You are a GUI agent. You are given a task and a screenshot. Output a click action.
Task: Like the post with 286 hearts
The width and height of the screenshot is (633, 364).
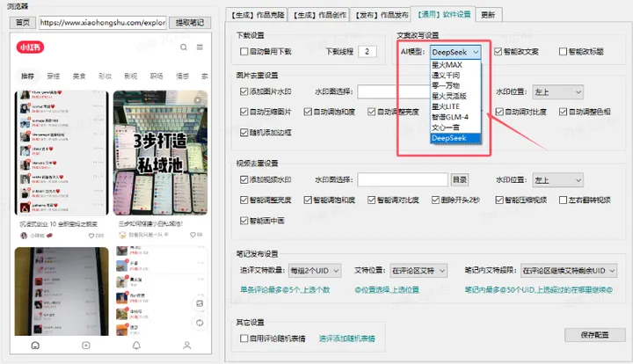[91, 236]
